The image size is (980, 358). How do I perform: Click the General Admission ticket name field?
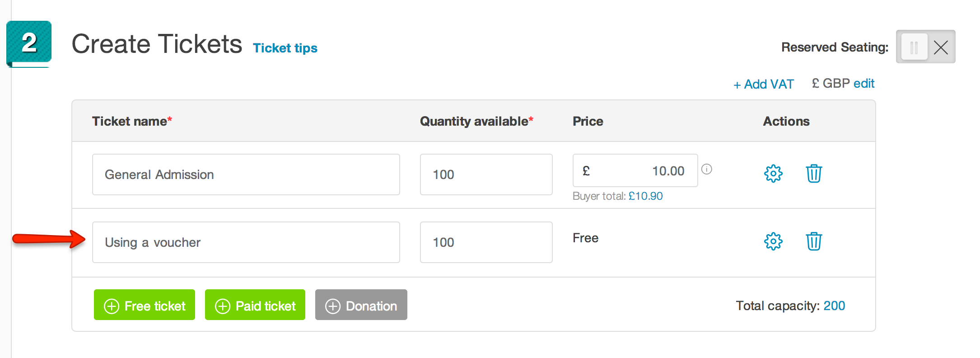tap(246, 174)
